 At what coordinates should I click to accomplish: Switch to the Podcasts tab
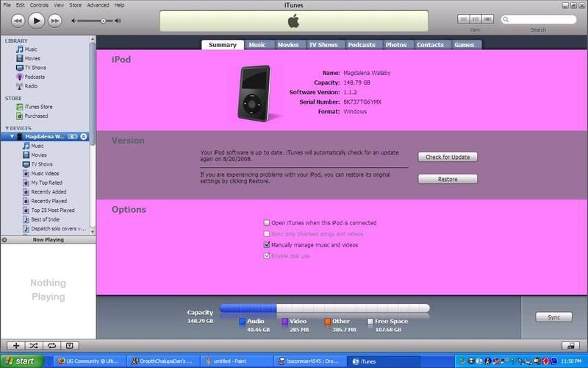click(x=362, y=45)
